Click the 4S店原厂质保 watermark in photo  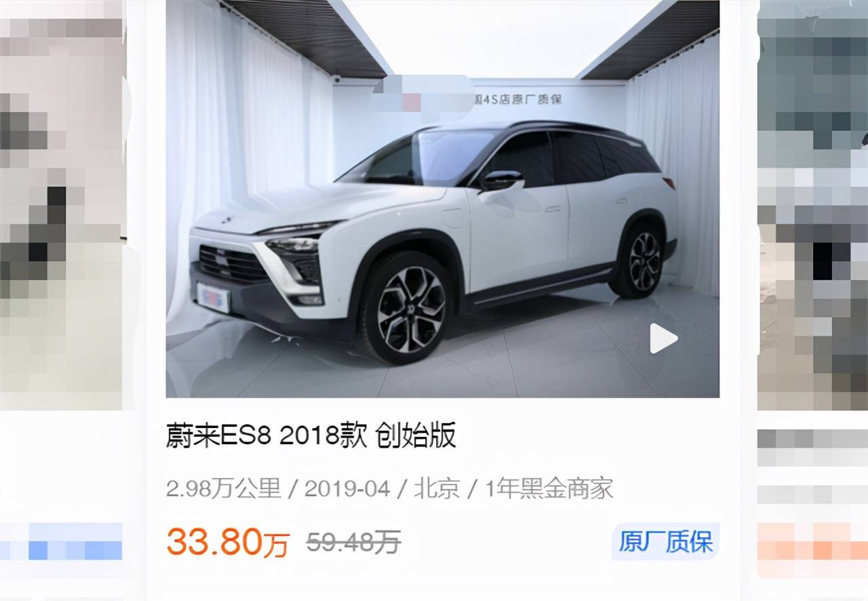(517, 100)
